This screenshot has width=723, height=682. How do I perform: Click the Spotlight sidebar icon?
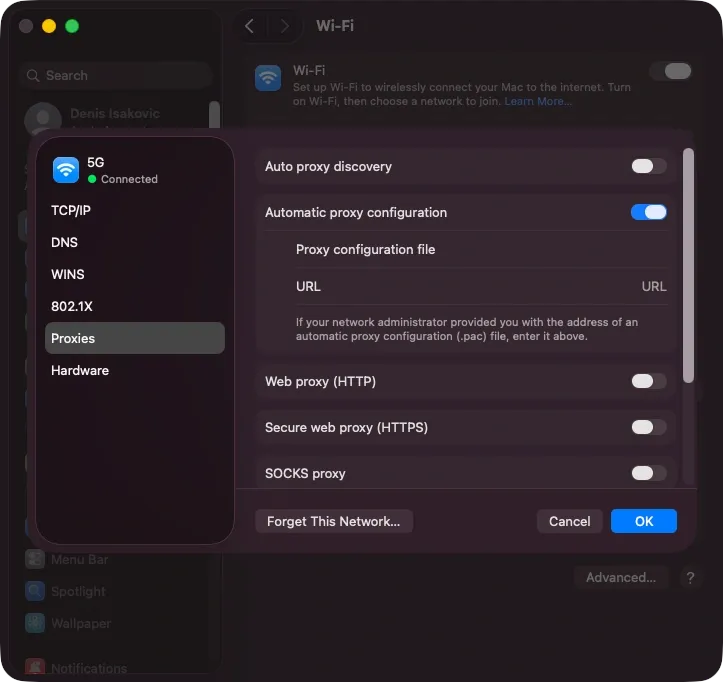(35, 591)
